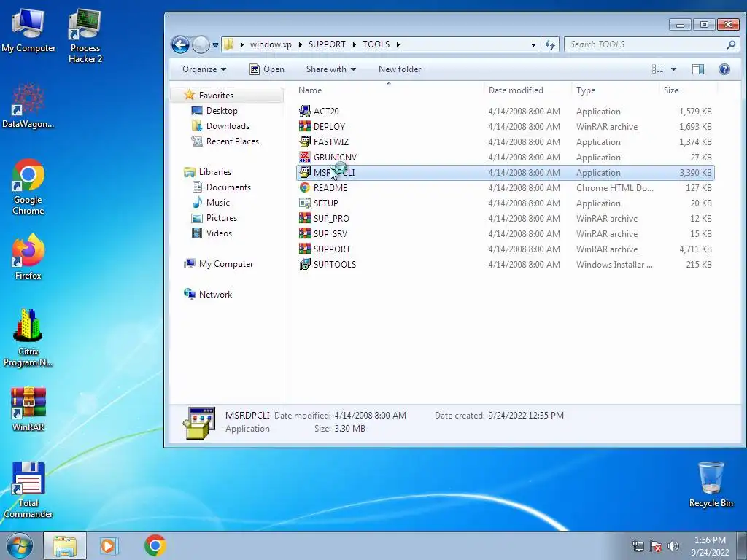Select the SUP_PRO archive icon
The width and height of the screenshot is (747, 560).
pyautogui.click(x=304, y=219)
